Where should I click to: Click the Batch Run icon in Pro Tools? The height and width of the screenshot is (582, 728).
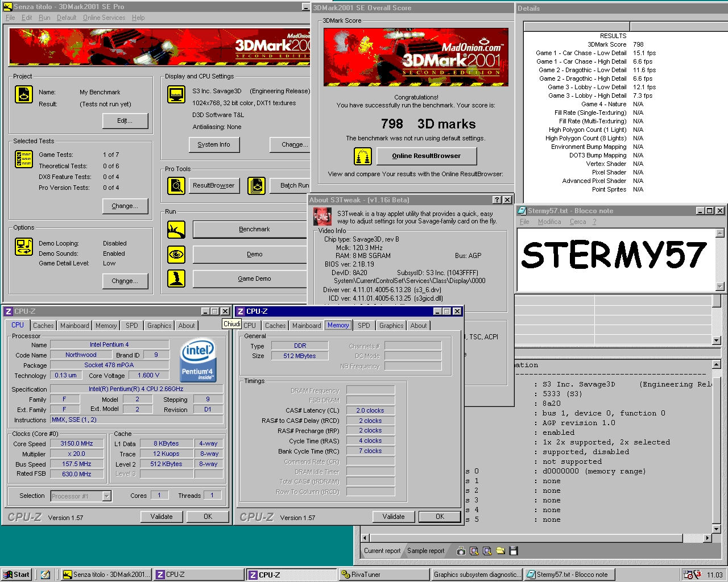pos(257,185)
